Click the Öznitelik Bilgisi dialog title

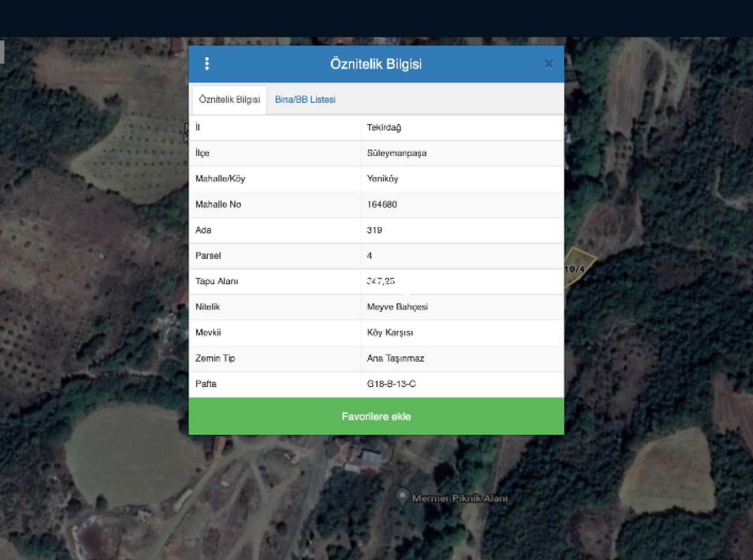pos(376,64)
